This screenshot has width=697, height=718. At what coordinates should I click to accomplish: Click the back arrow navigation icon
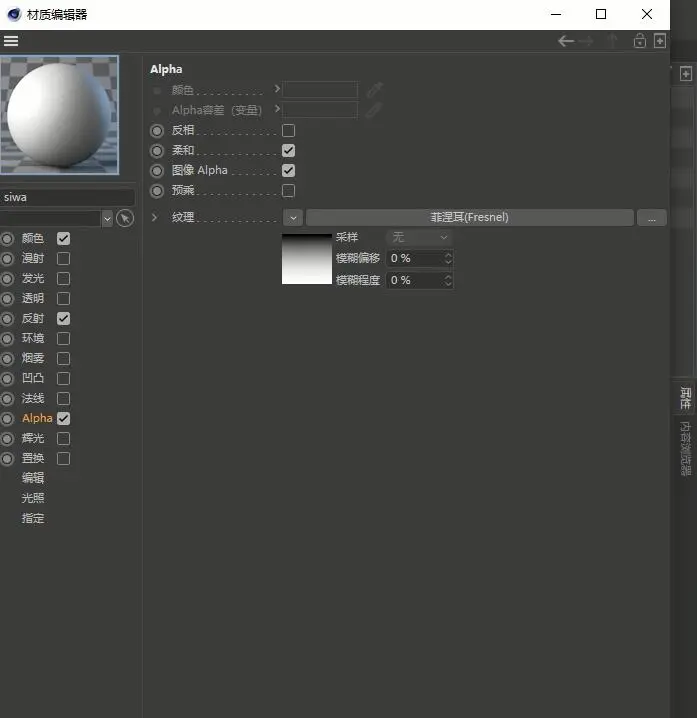(x=566, y=41)
